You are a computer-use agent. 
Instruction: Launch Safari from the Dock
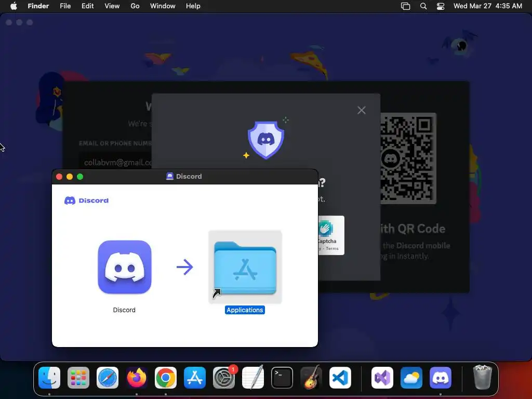[x=108, y=378]
